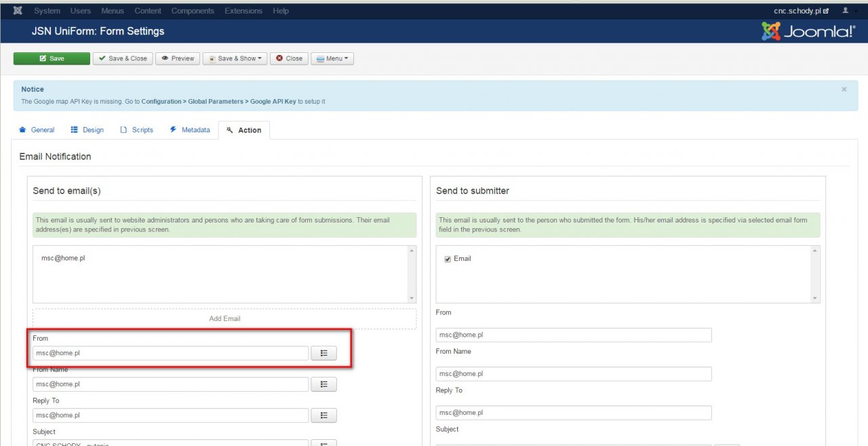Click the Reply To field under Send to email(s)
The height and width of the screenshot is (446, 868).
[x=171, y=415]
